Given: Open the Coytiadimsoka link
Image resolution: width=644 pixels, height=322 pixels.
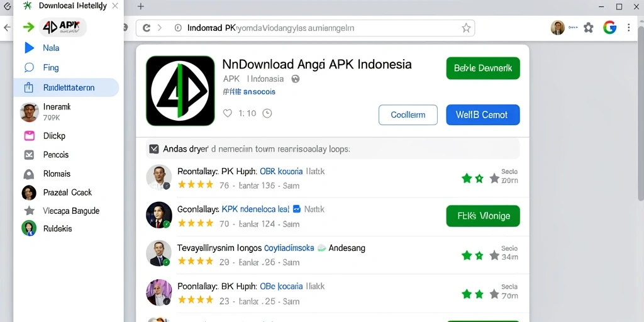Looking at the screenshot, I should point(289,248).
